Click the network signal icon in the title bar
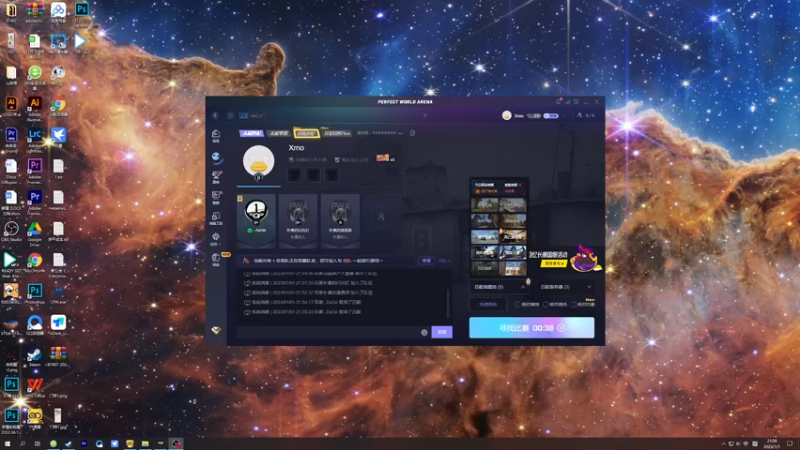Image resolution: width=800 pixels, height=450 pixels. click(x=567, y=102)
